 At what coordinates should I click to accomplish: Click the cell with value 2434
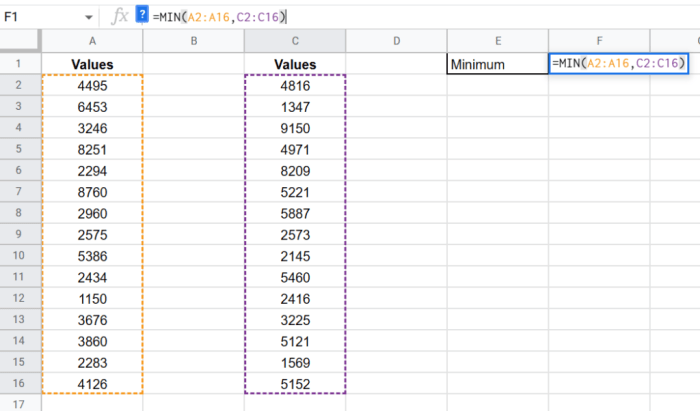pos(92,277)
